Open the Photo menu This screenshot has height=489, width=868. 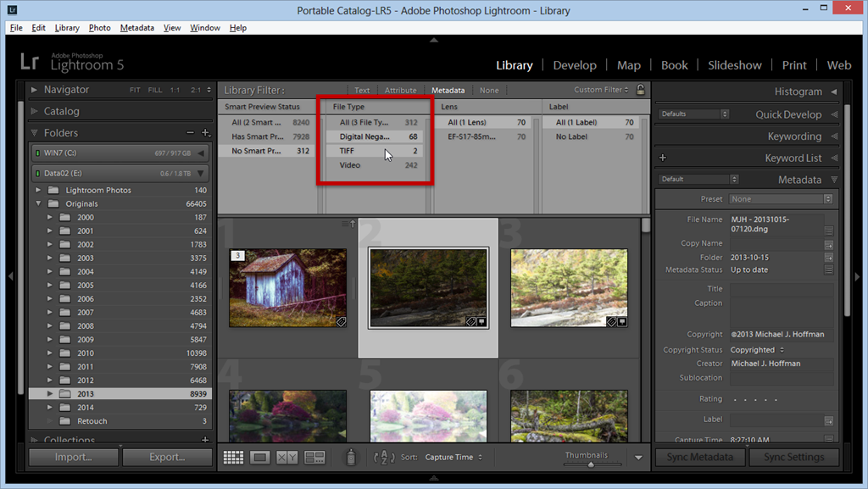(x=100, y=28)
